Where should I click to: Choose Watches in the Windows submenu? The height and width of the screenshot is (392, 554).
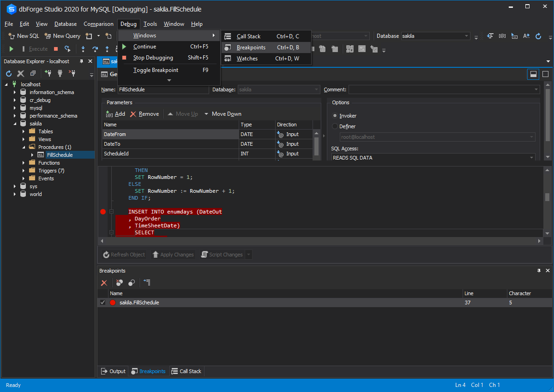pos(266,59)
